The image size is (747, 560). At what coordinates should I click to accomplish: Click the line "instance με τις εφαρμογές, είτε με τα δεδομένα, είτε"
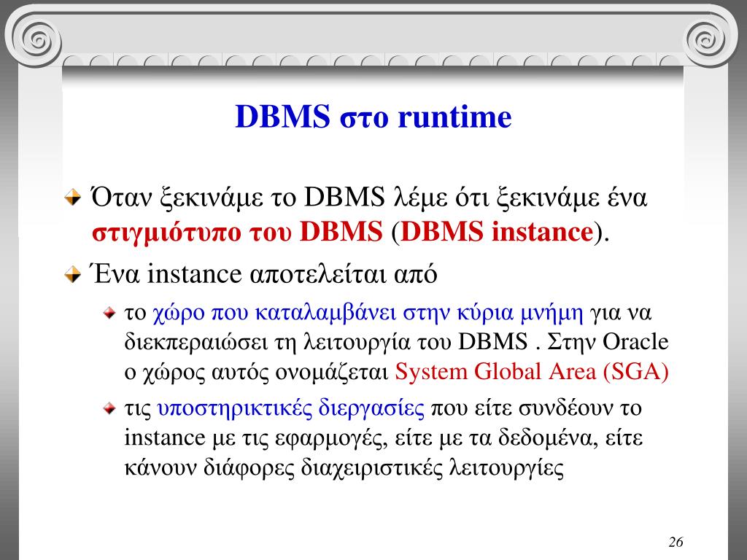point(384,437)
